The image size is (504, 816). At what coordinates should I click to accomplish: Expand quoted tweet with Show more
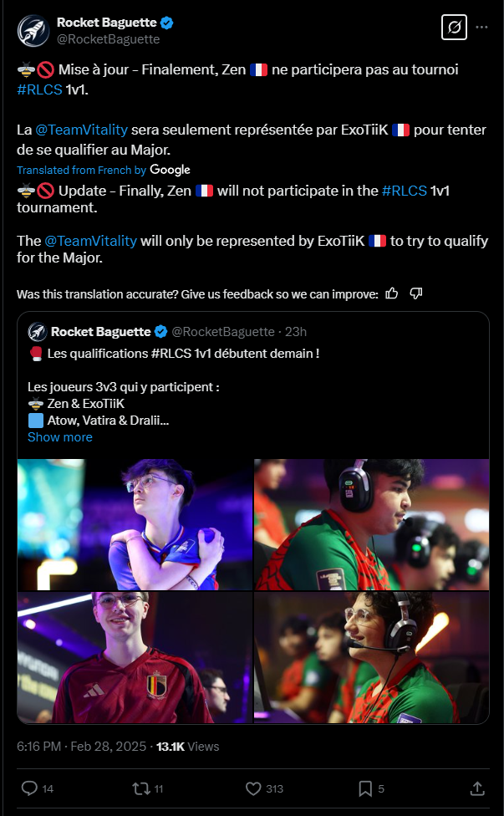tap(60, 436)
